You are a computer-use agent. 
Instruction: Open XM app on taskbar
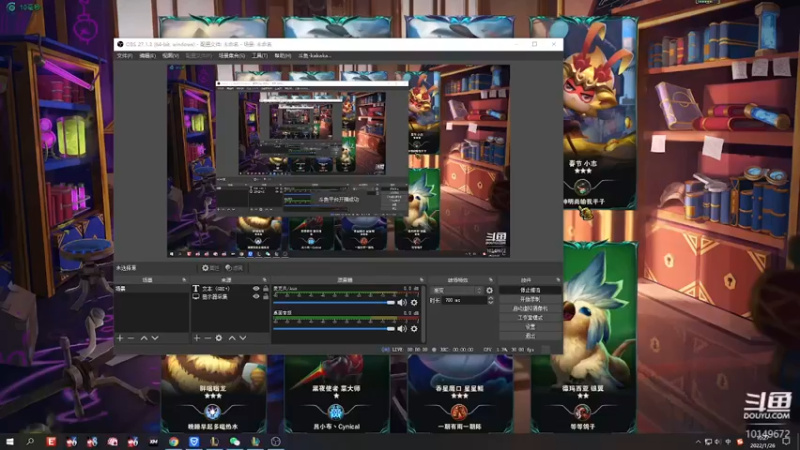pos(153,441)
